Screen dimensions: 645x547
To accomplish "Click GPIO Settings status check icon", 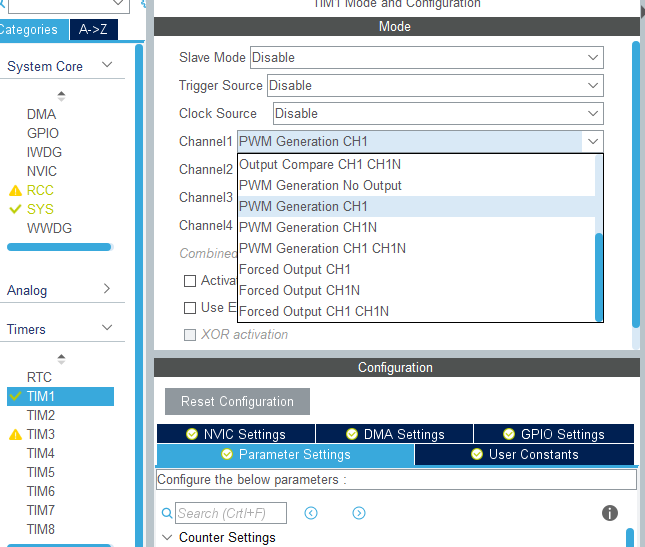I will click(509, 434).
